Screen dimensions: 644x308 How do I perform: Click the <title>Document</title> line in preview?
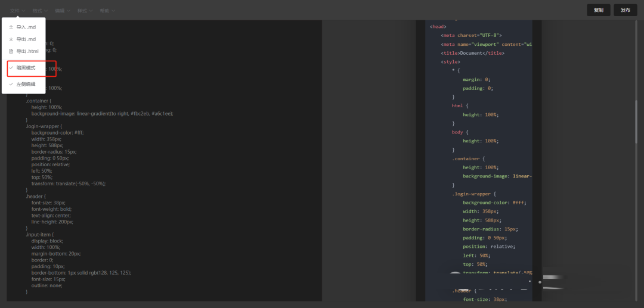click(x=472, y=53)
